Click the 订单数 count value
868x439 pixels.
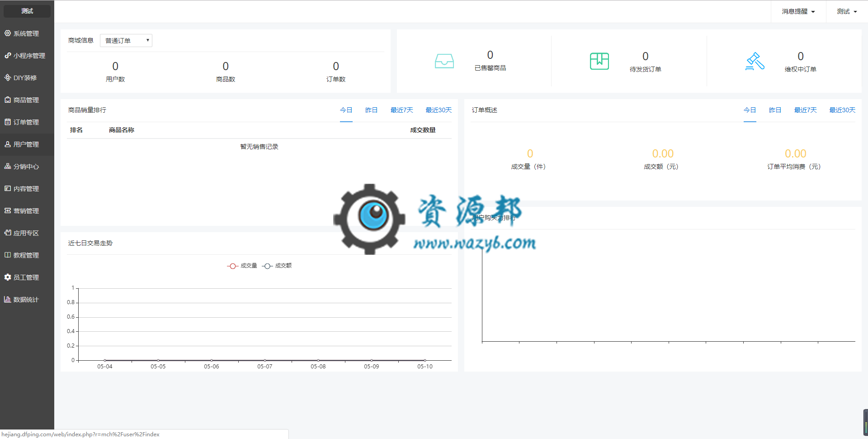point(336,67)
